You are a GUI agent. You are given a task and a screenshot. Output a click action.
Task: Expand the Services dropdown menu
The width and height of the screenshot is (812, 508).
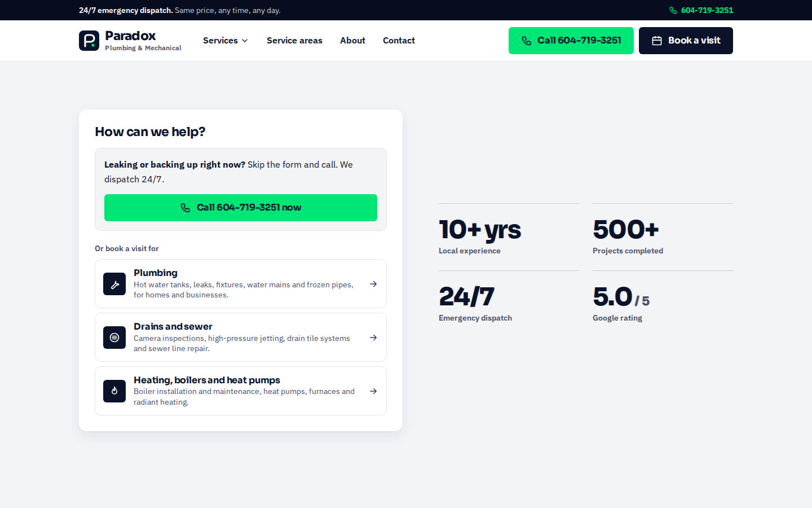click(226, 41)
